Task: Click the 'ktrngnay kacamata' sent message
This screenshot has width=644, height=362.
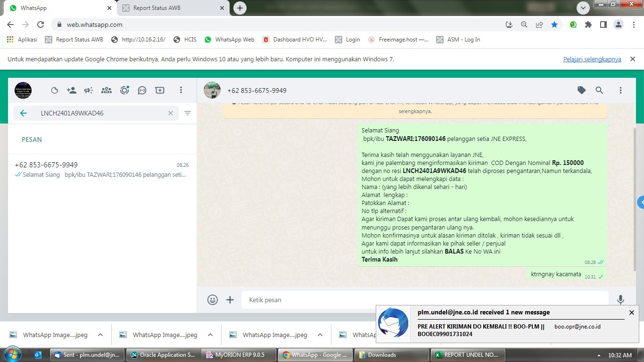Action: point(567,275)
